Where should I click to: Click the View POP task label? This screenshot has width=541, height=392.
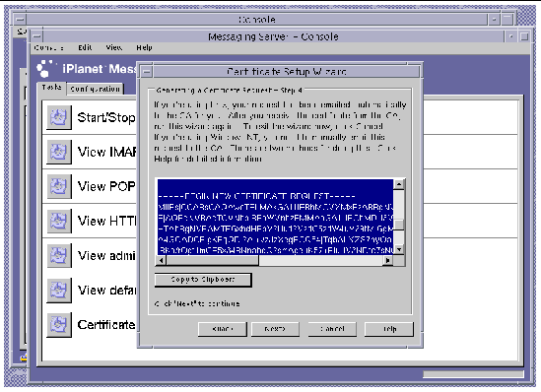point(106,186)
